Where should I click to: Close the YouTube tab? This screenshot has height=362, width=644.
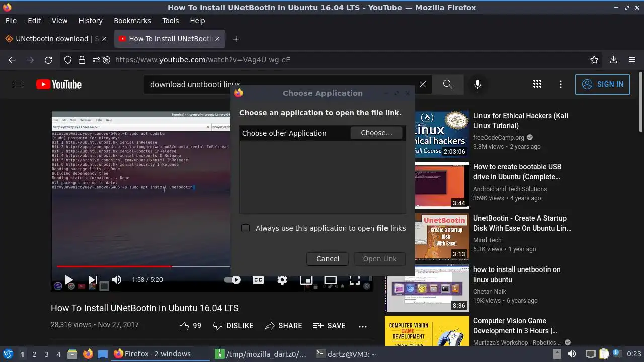coord(217,39)
